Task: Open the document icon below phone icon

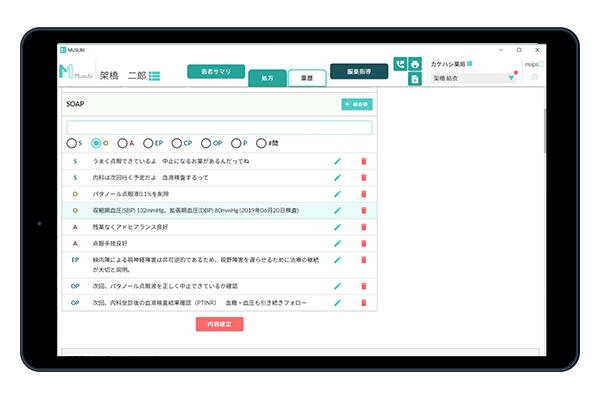Action: [415, 79]
